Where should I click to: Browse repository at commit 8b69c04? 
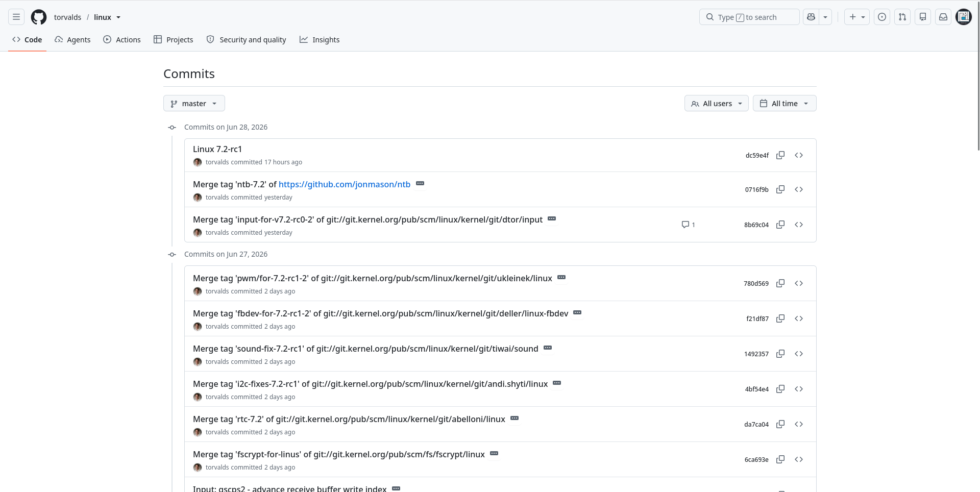(x=799, y=225)
